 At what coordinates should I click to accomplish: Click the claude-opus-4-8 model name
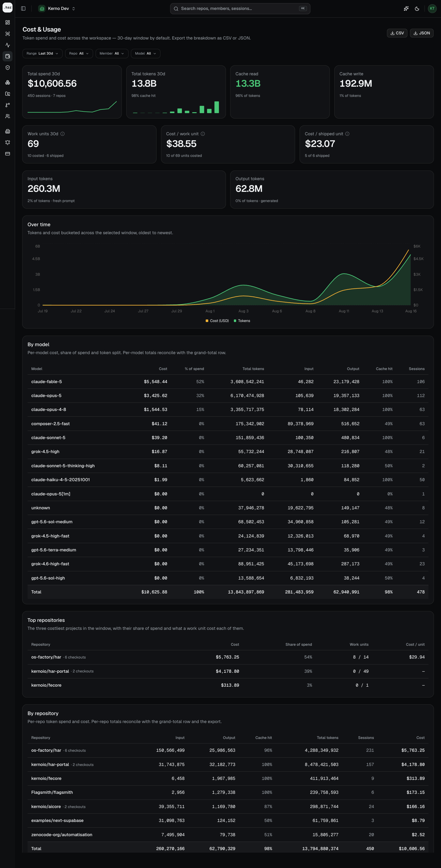(x=49, y=409)
